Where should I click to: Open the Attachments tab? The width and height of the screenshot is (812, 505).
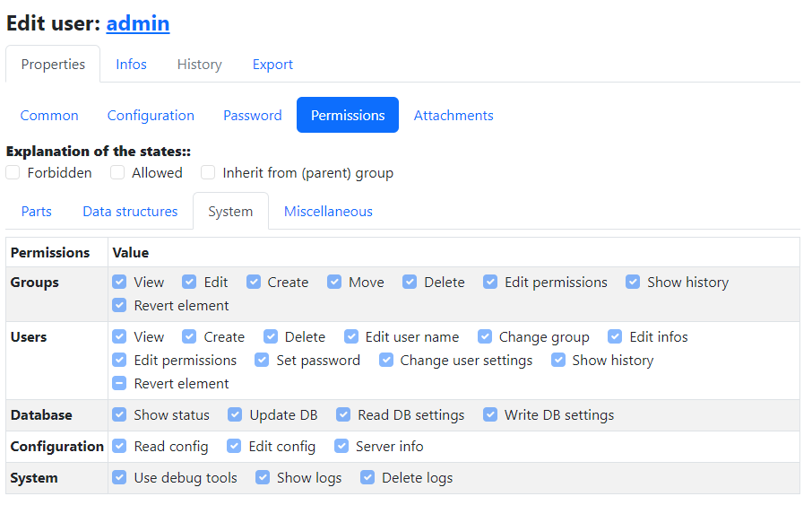pyautogui.click(x=453, y=116)
